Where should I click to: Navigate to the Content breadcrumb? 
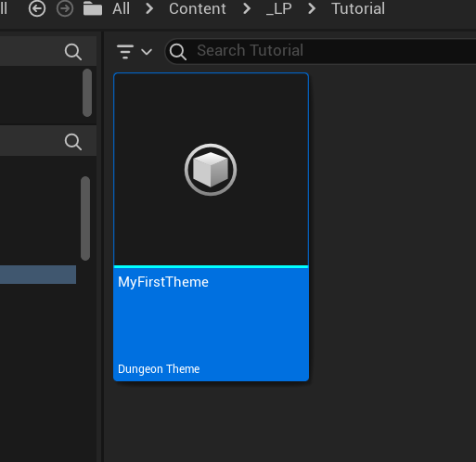pos(198,8)
